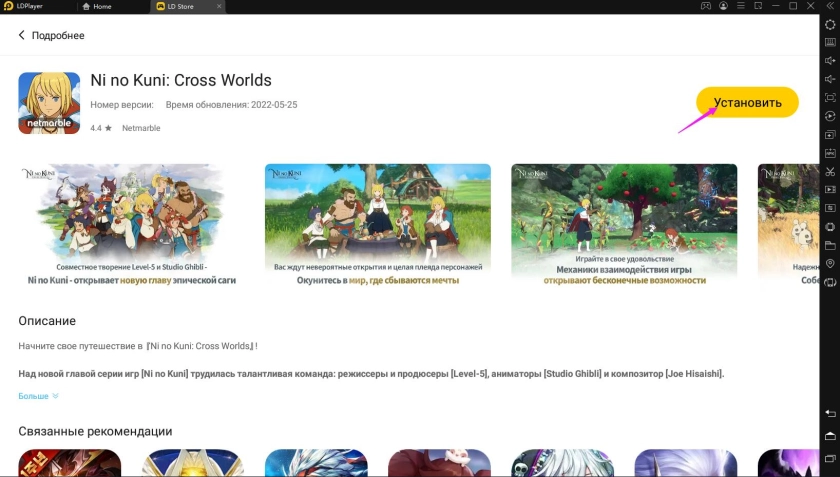
Task: Click the yellow Установить install button
Action: point(747,102)
